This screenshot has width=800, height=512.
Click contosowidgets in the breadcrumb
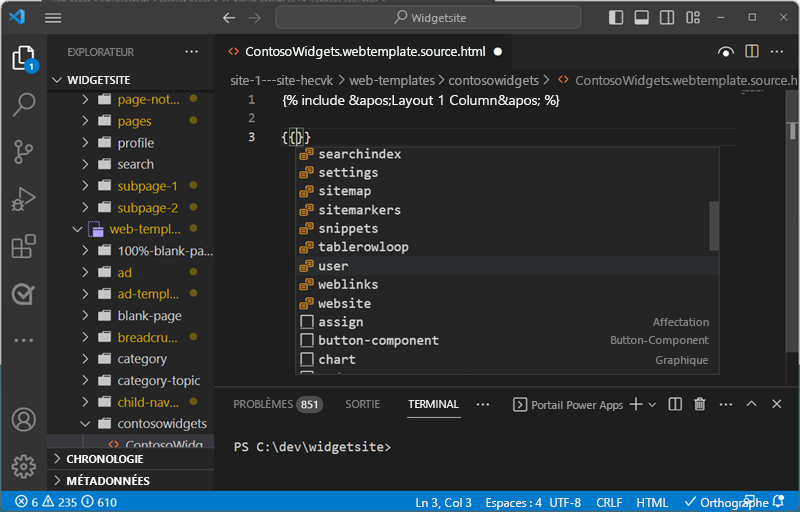coord(493,80)
